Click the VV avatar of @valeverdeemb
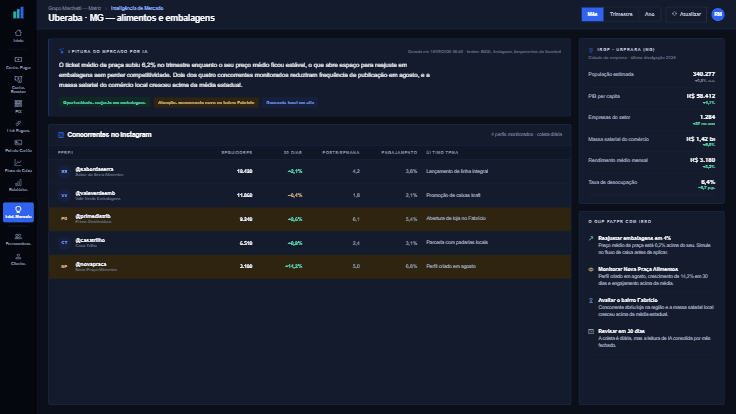This screenshot has width=736, height=414. click(64, 195)
